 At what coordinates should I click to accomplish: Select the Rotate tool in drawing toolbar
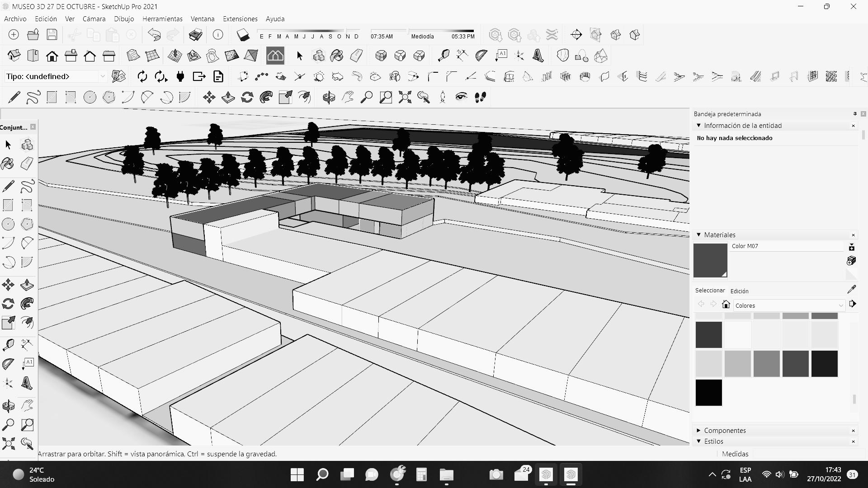pos(247,97)
